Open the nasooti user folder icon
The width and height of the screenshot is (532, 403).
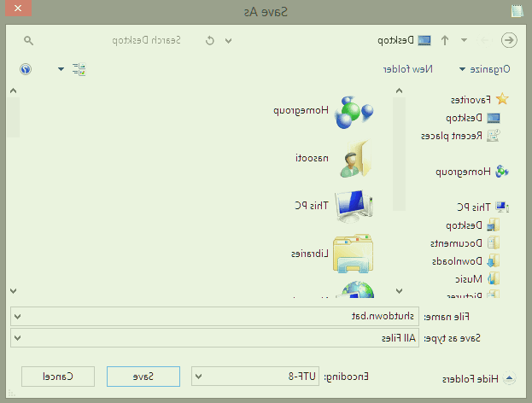coord(354,159)
